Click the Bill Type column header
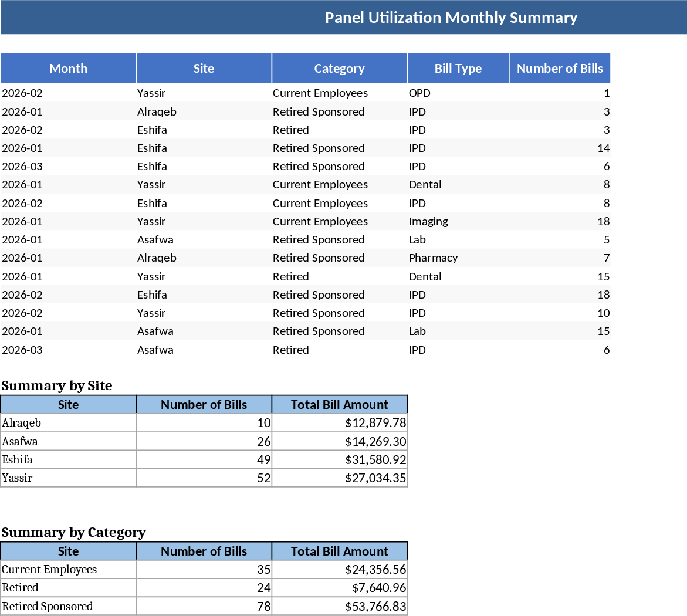This screenshot has height=616, width=687. click(458, 67)
